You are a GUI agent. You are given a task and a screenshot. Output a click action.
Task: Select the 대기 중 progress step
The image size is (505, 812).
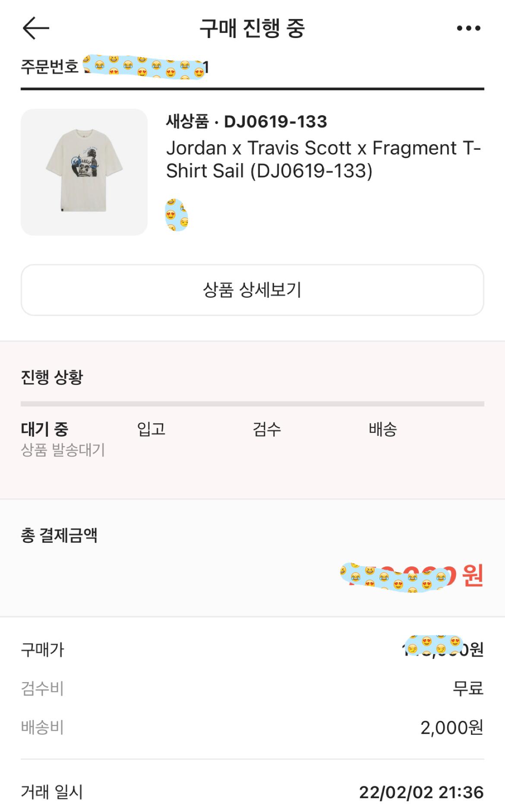(x=44, y=429)
